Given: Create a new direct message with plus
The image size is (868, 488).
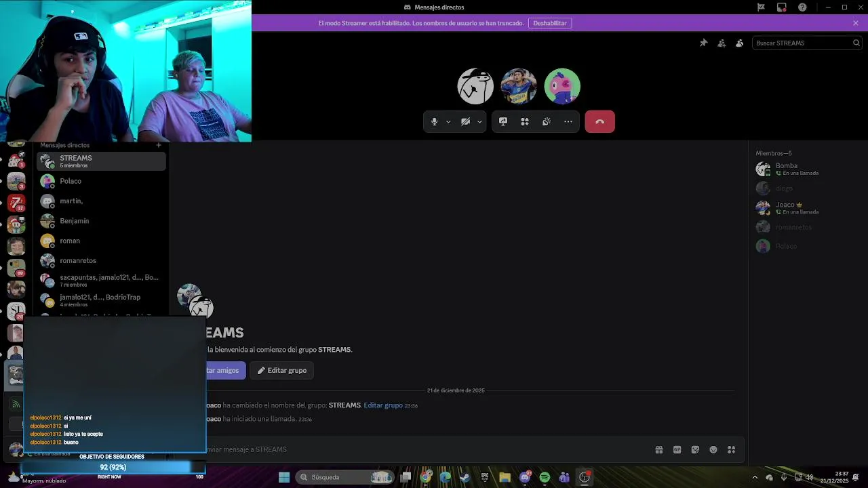Looking at the screenshot, I should (x=159, y=145).
